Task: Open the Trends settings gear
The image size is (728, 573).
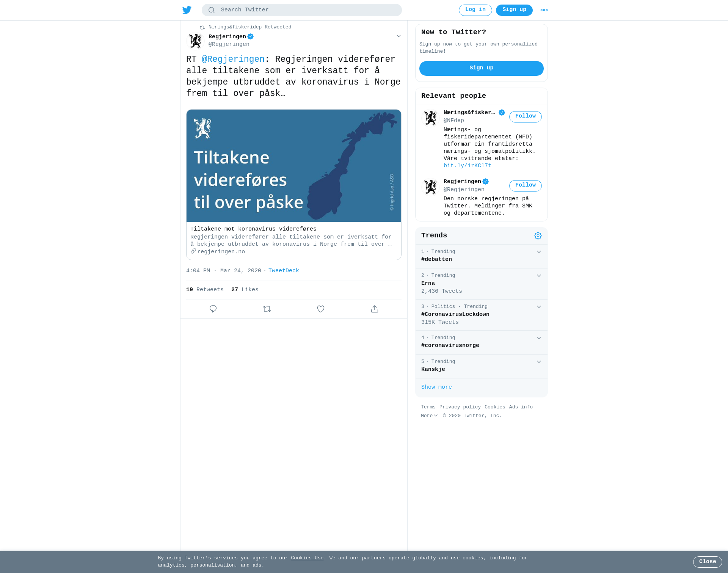Action: (538, 236)
